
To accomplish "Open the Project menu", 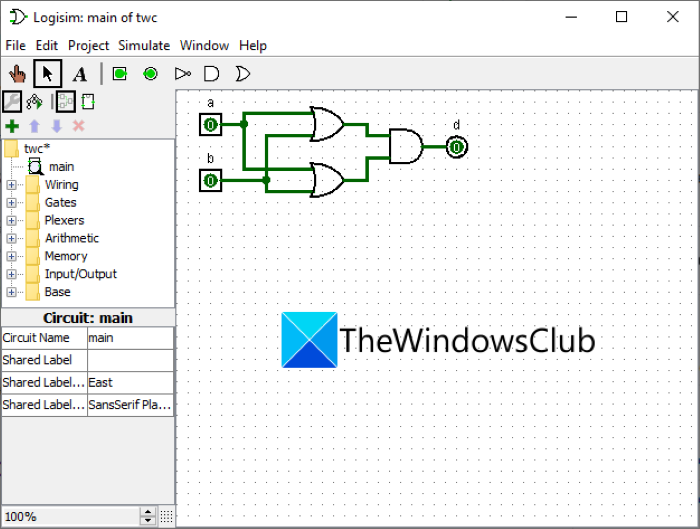I will coord(88,46).
